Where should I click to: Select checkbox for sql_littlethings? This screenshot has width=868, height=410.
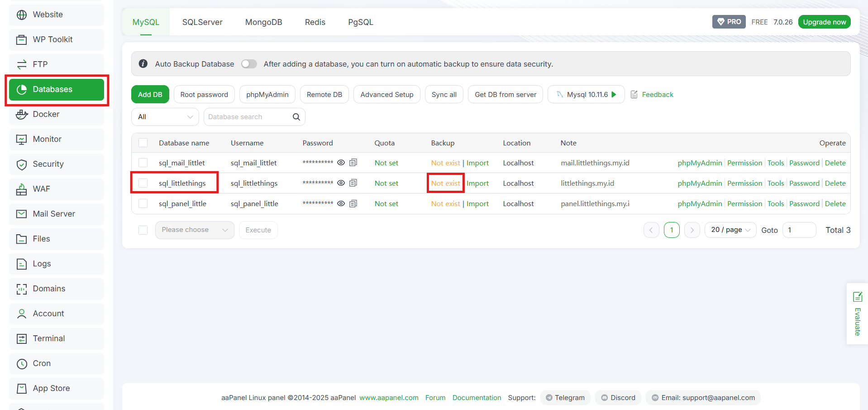click(143, 183)
